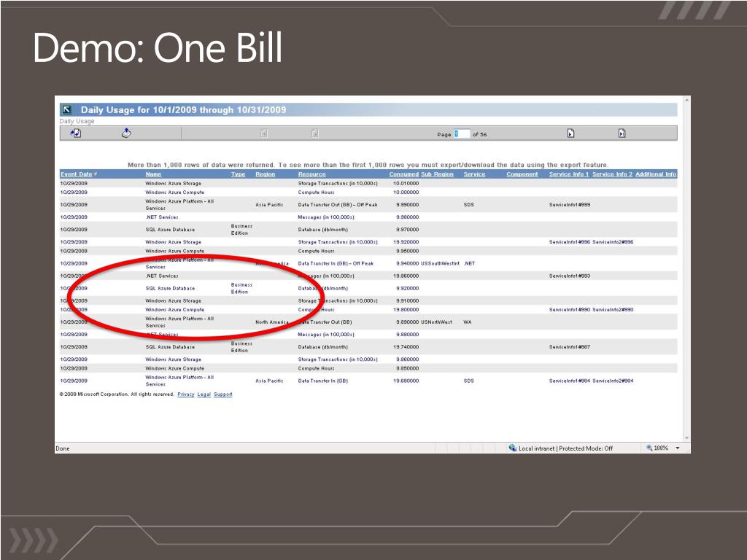Sort by the Additional Info column header
The width and height of the screenshot is (747, 560).
[x=656, y=174]
